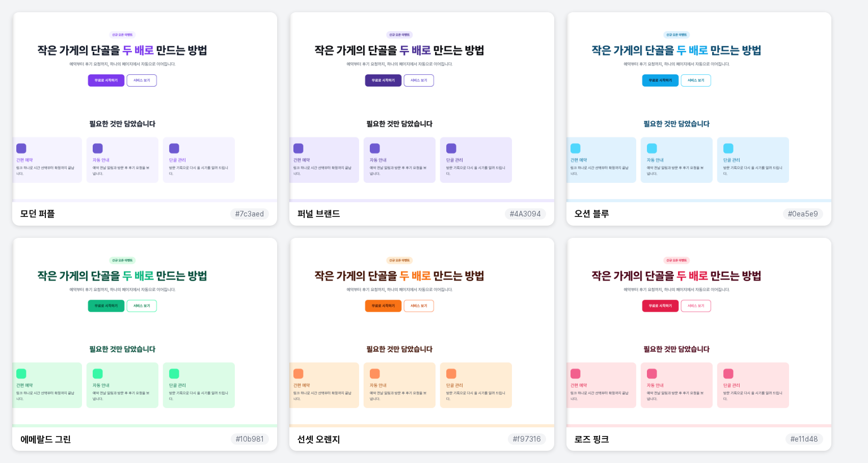The image size is (868, 463).
Task: Click the green 자동 안내 icon in 에메랄드 그린
Action: [98, 374]
